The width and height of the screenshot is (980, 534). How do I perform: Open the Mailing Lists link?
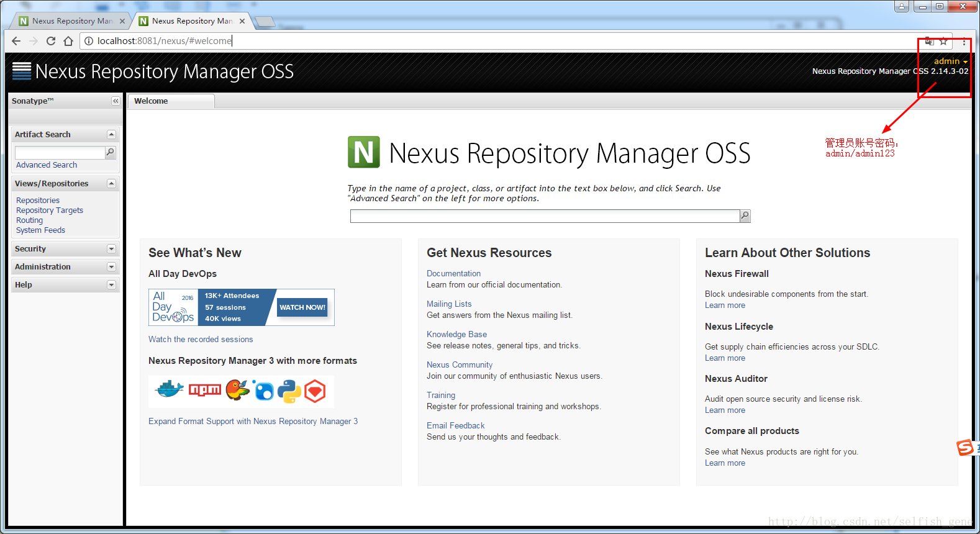click(x=449, y=304)
